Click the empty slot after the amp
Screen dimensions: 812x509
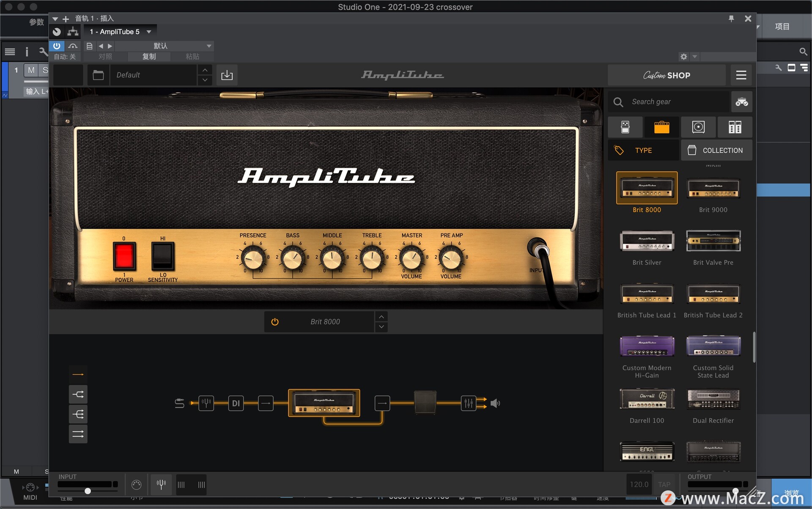[x=382, y=403]
